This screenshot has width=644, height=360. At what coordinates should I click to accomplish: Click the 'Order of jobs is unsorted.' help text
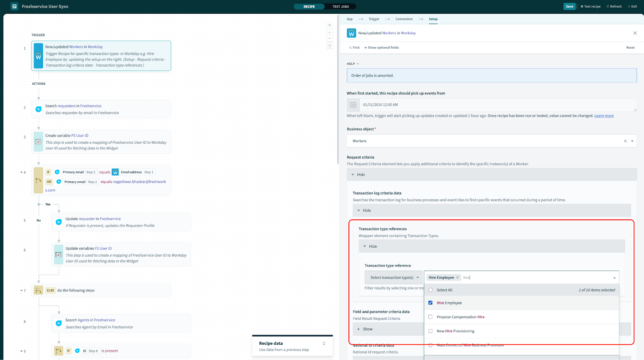[372, 76]
